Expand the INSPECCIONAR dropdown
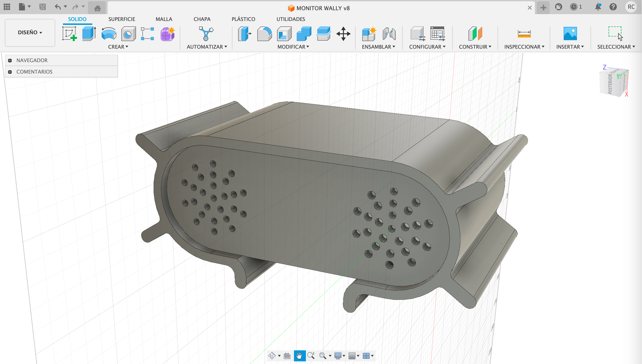 tap(524, 47)
